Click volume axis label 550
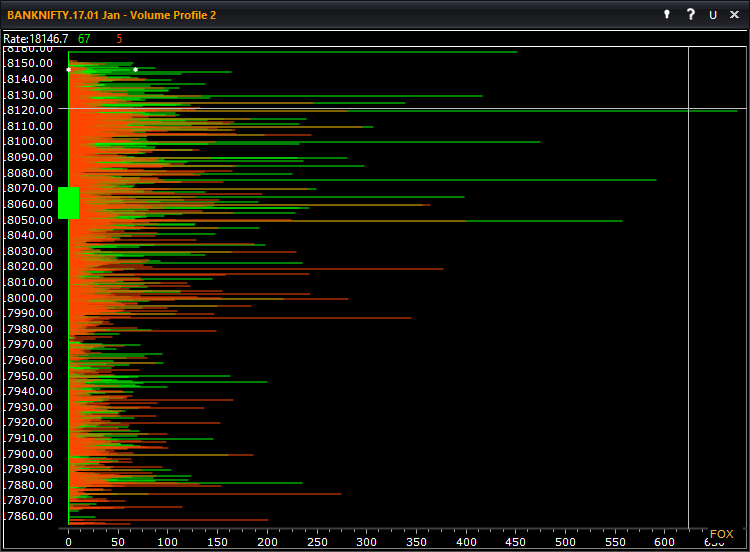This screenshot has height=552, width=750. [615, 542]
